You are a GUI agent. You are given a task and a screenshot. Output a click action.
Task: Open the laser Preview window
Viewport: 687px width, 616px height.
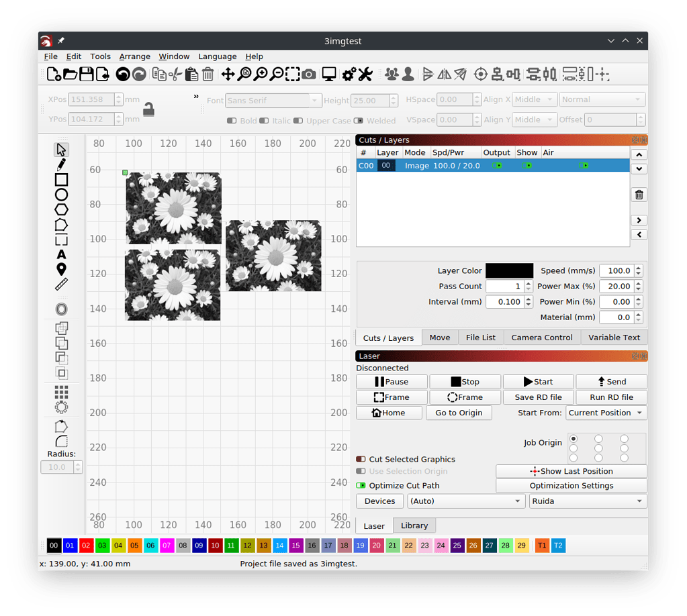pos(329,74)
